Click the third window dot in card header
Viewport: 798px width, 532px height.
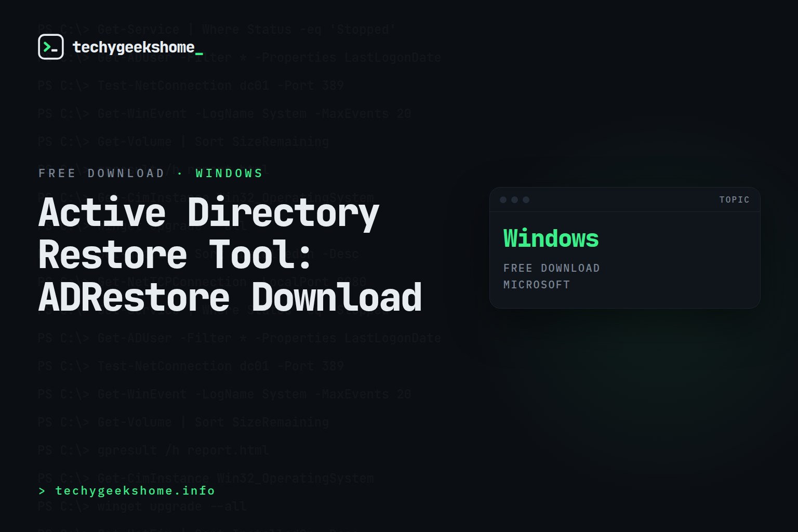[x=526, y=199]
